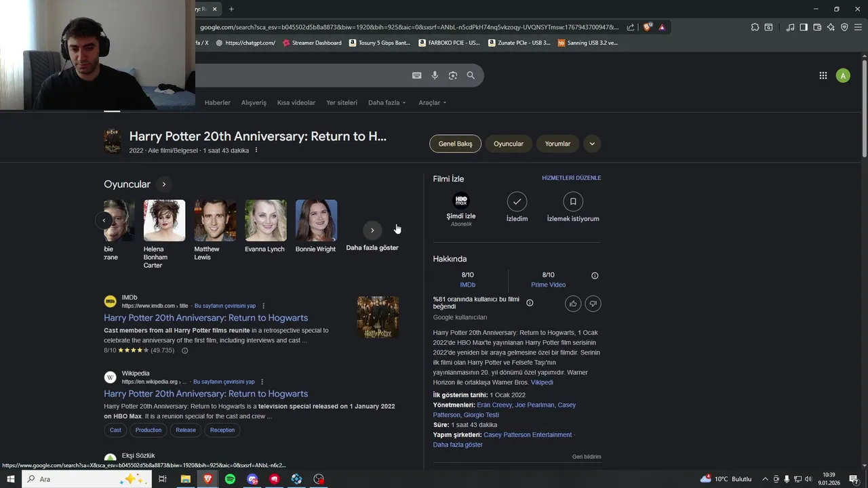
Task: Click the HBO Max 'Şimdi izle' icon
Action: tap(461, 201)
